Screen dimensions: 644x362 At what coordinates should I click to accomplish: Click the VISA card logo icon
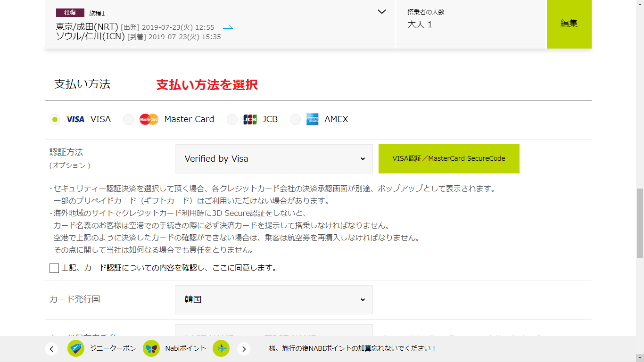tap(75, 119)
